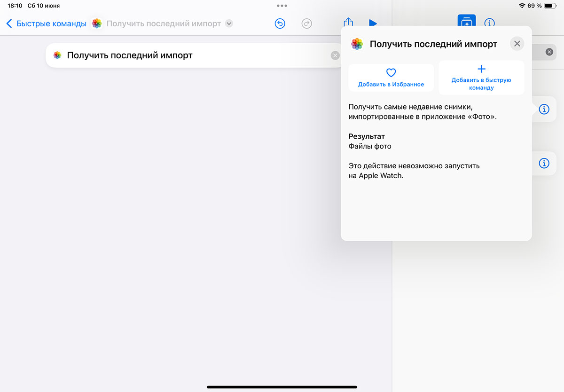Click the Результат label in popover
The image size is (564, 392).
[x=367, y=136]
